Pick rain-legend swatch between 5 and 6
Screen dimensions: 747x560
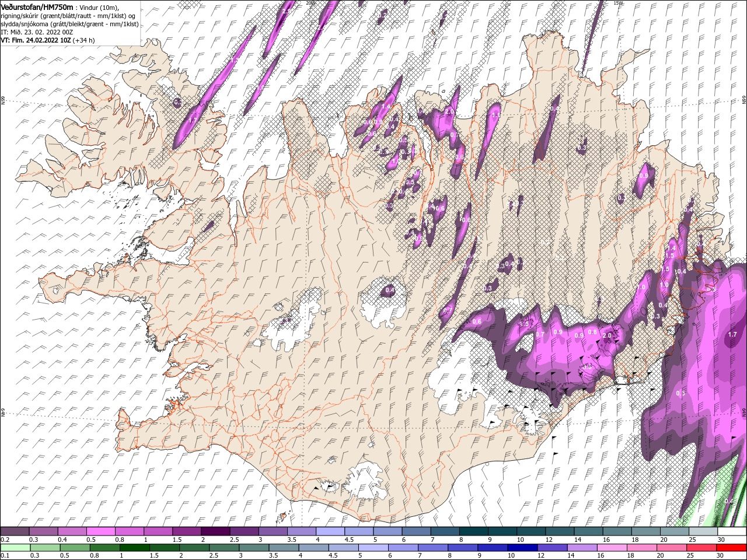click(372, 548)
